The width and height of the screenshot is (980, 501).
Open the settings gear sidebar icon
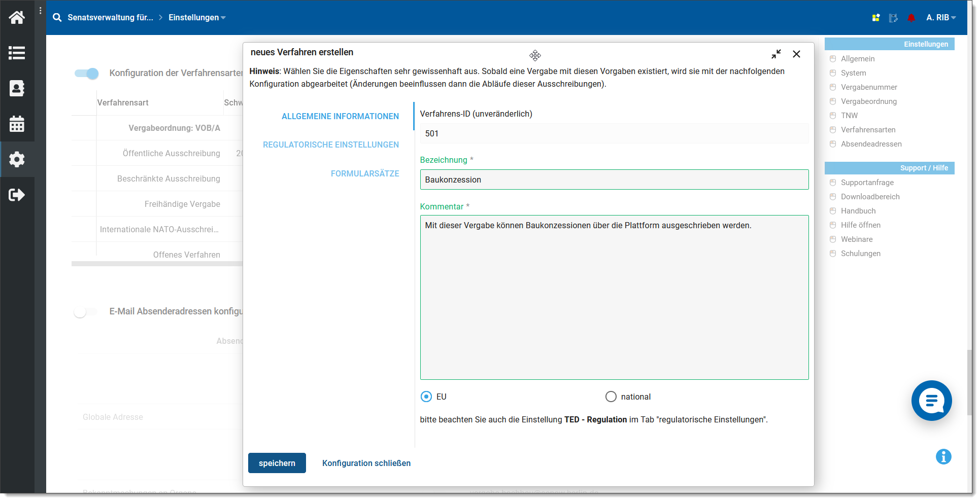pyautogui.click(x=17, y=159)
